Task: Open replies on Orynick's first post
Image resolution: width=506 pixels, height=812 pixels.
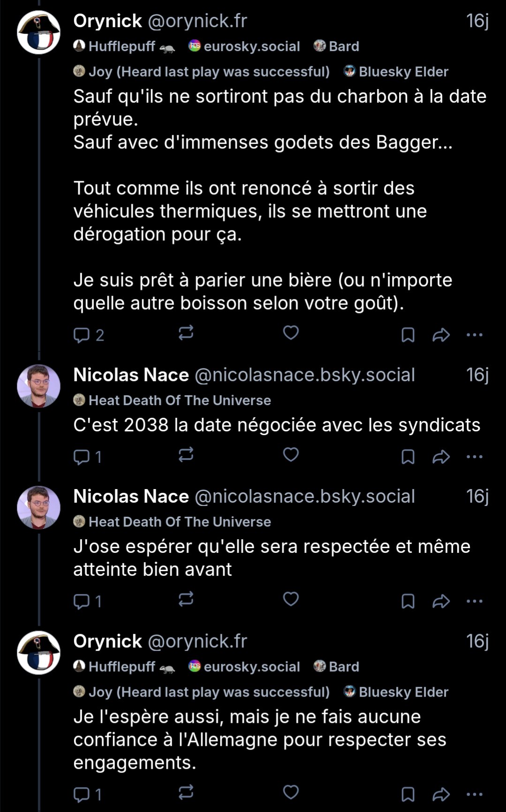Action: pos(88,335)
